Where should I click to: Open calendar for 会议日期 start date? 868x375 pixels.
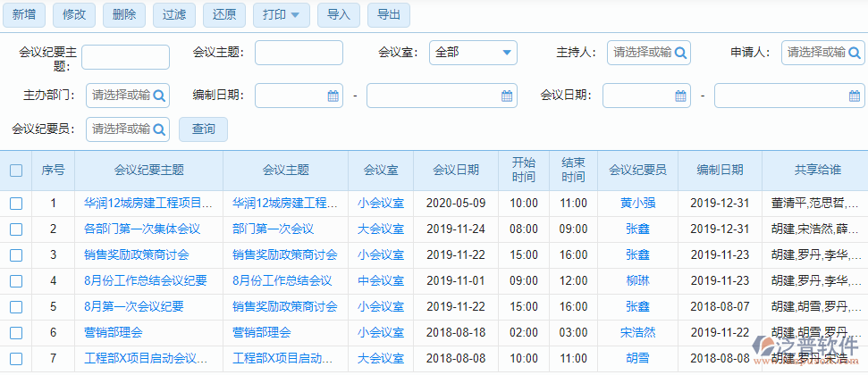click(680, 96)
